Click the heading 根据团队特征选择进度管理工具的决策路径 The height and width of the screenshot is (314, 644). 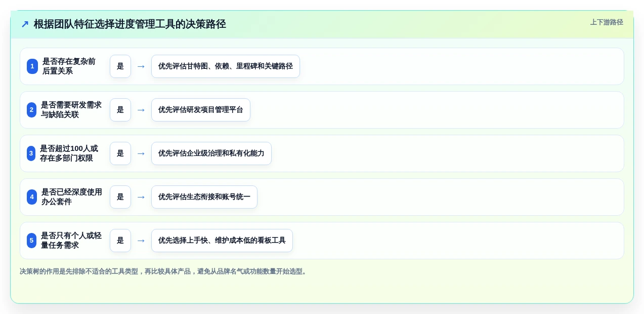pos(130,24)
